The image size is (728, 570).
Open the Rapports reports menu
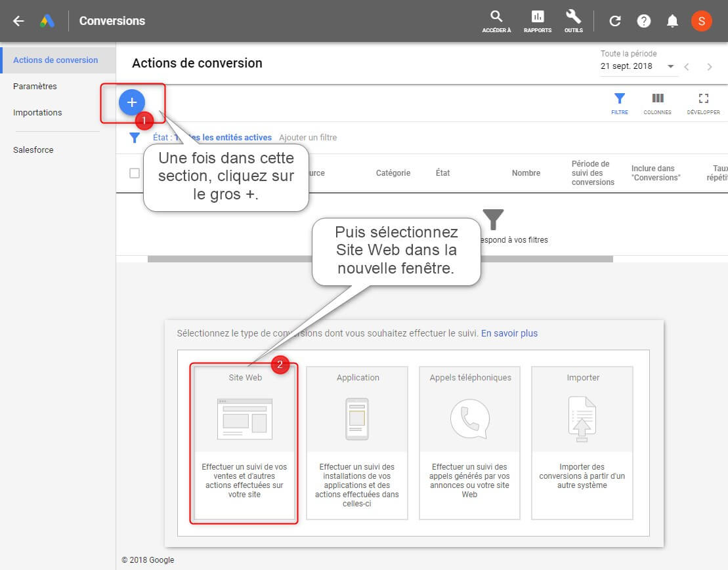[x=538, y=22]
